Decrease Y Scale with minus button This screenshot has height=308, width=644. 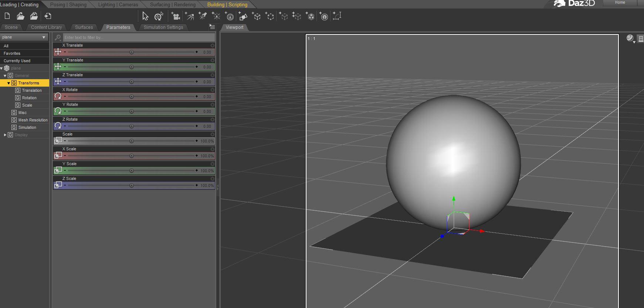click(x=65, y=170)
